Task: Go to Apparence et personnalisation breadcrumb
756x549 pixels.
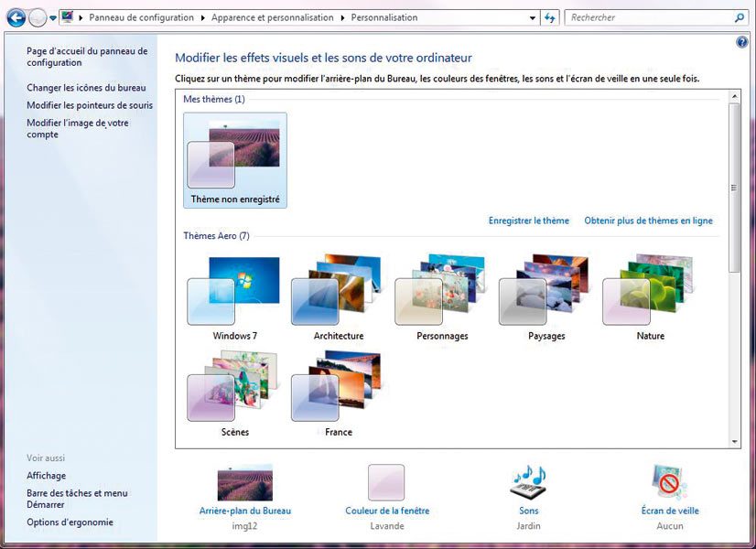Action: tap(273, 17)
